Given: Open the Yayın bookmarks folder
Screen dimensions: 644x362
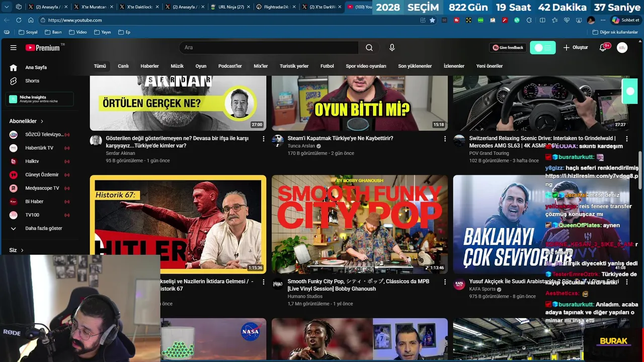Looking at the screenshot, I should [x=102, y=32].
